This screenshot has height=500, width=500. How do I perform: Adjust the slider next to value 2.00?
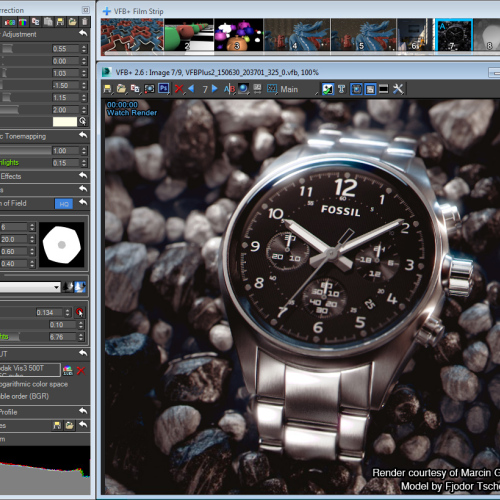25,110
